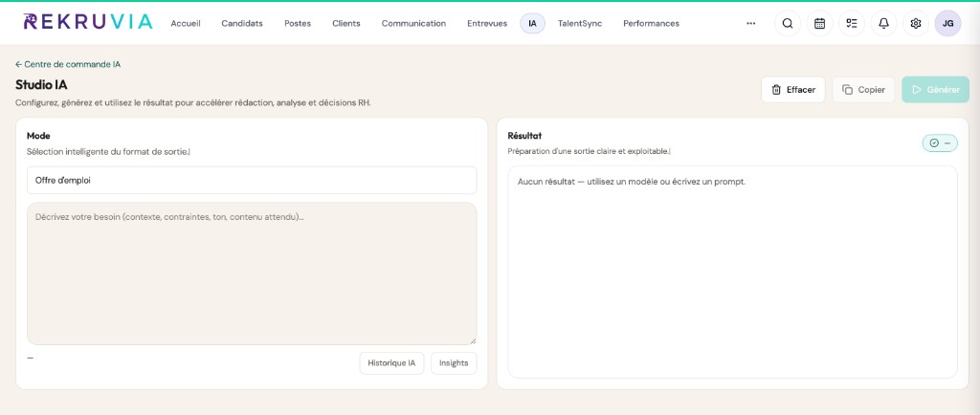Image resolution: width=980 pixels, height=415 pixels.
Task: Open the settings gear icon
Action: (916, 24)
